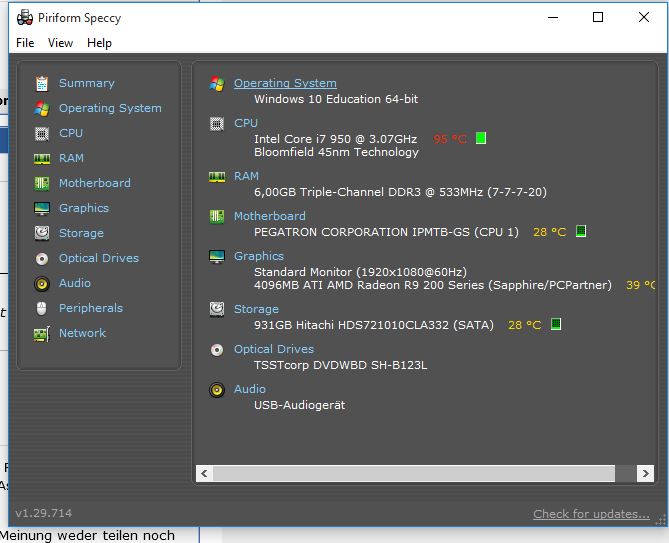Click the Speccy app icon in title bar

tap(25, 17)
